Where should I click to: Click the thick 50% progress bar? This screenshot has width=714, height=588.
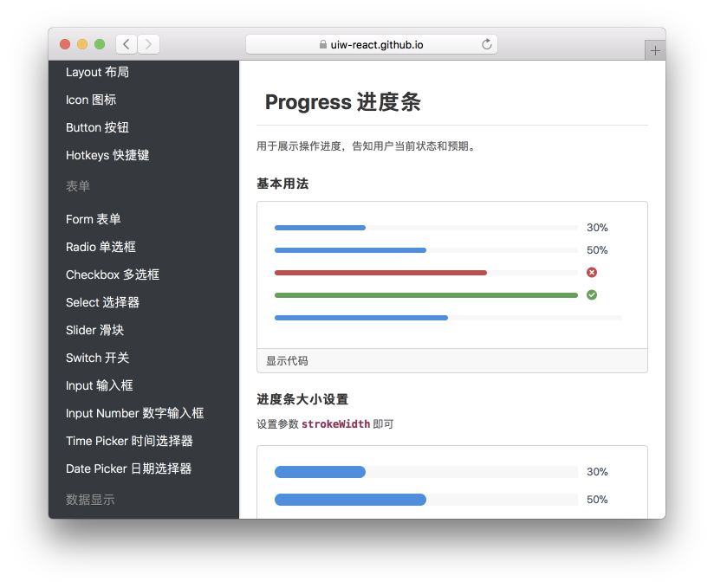tap(426, 500)
